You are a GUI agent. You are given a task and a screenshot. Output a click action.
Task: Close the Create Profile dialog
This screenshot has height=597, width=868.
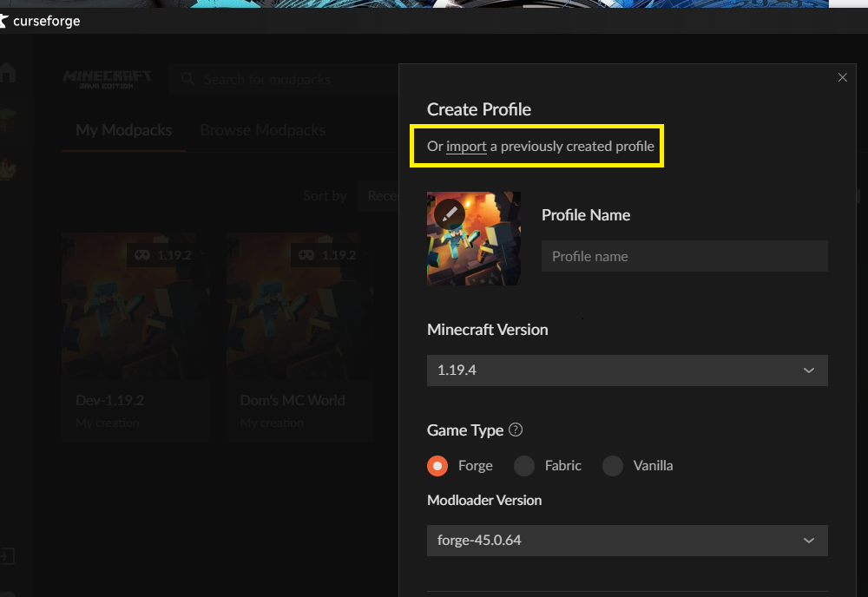pyautogui.click(x=843, y=77)
